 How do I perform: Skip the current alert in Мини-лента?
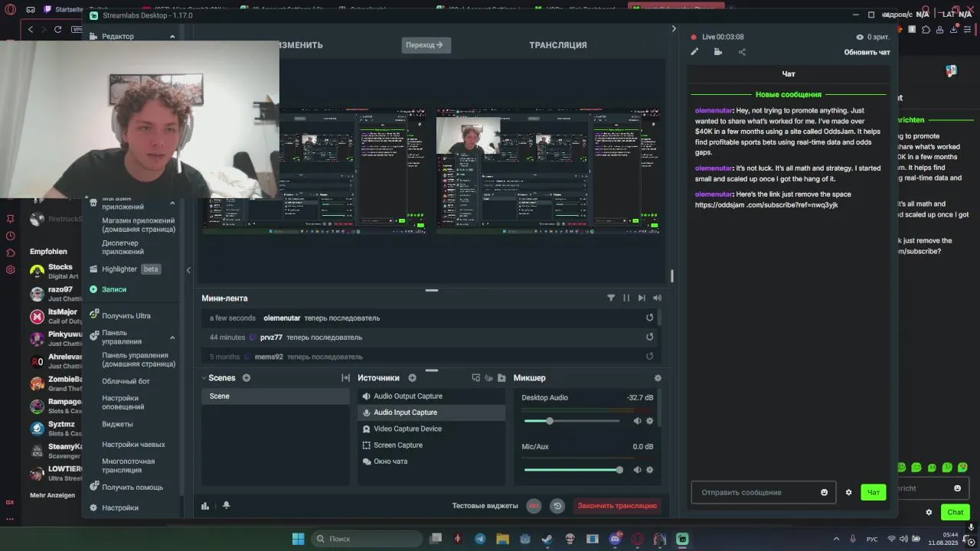(642, 298)
